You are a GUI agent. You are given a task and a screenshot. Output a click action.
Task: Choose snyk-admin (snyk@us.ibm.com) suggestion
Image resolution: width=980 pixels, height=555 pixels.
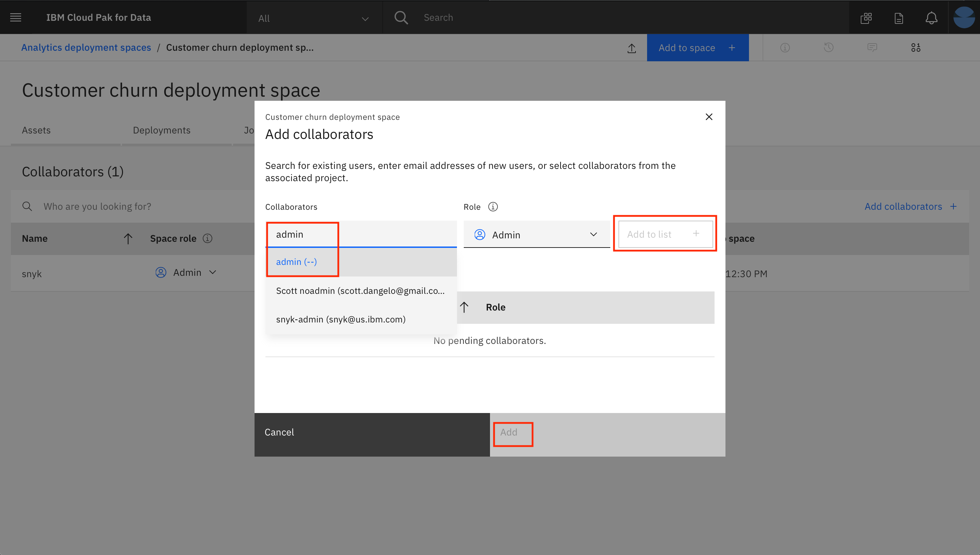click(x=341, y=319)
